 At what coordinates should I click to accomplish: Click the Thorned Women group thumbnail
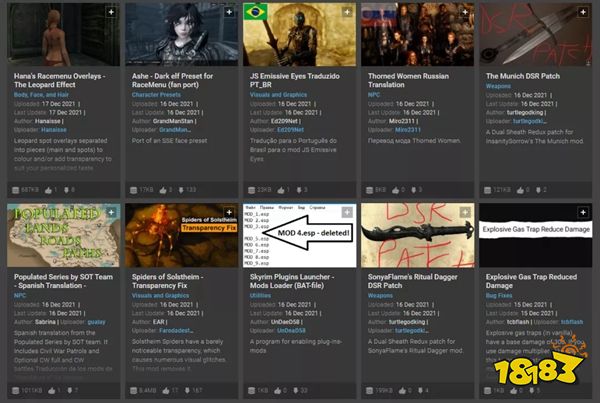[x=417, y=34]
